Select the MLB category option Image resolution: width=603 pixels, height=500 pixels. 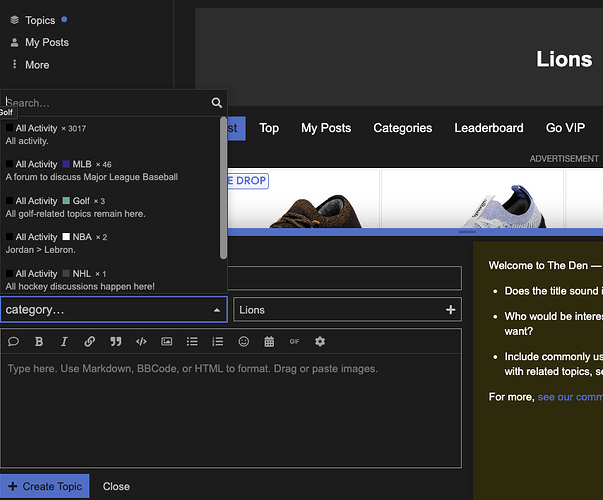click(112, 170)
